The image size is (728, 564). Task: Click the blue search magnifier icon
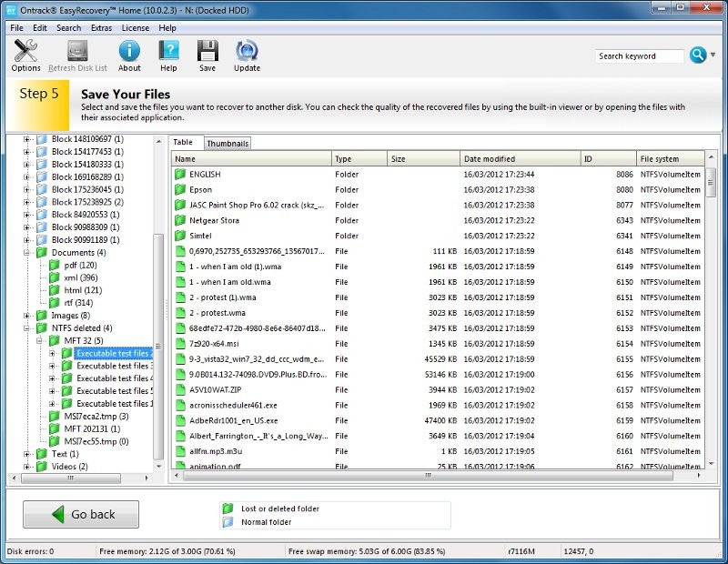pos(698,55)
